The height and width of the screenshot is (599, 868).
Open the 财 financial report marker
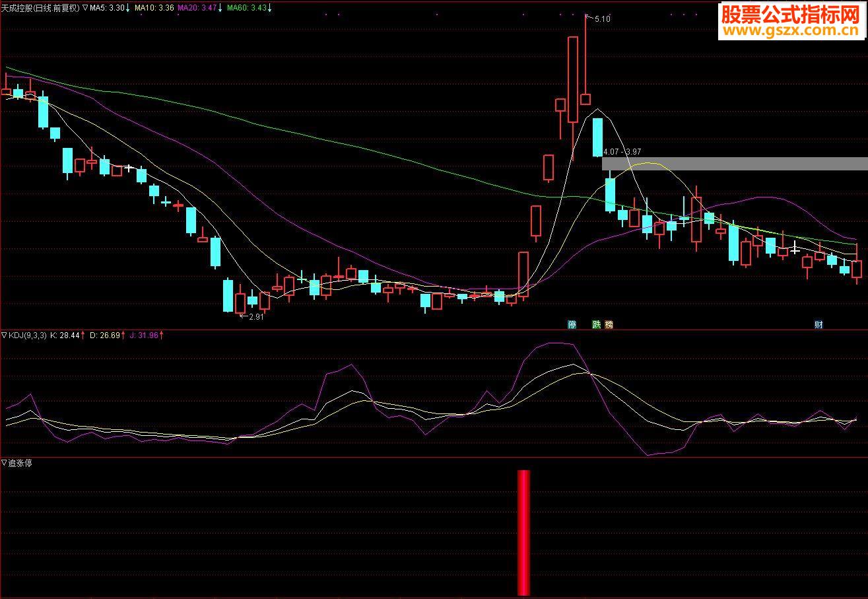pyautogui.click(x=818, y=324)
